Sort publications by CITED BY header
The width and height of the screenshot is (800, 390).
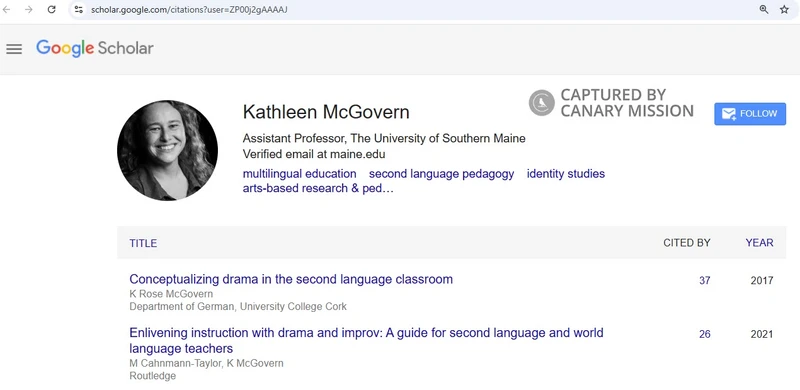click(x=687, y=243)
